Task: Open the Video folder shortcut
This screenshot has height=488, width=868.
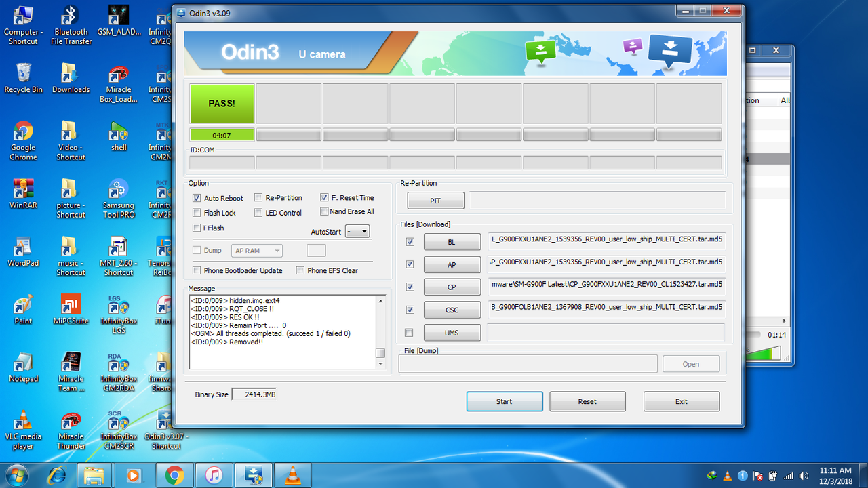Action: 71,141
